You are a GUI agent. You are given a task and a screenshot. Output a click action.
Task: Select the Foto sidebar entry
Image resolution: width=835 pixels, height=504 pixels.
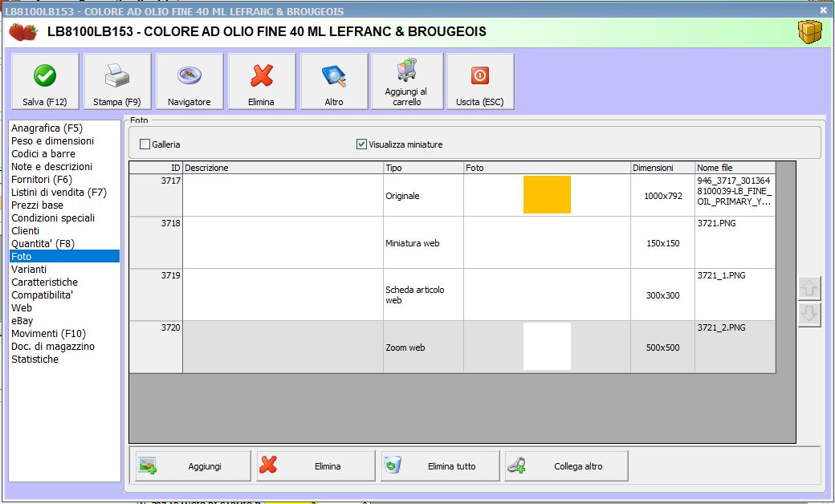click(x=64, y=256)
